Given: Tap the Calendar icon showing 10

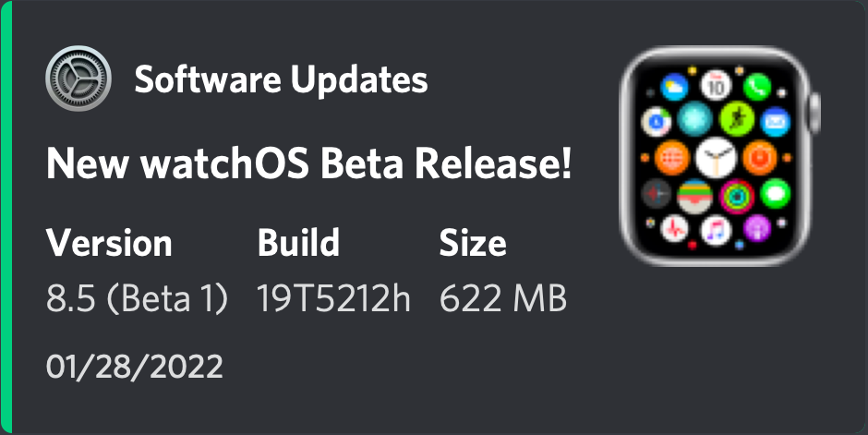Looking at the screenshot, I should pos(716,87).
